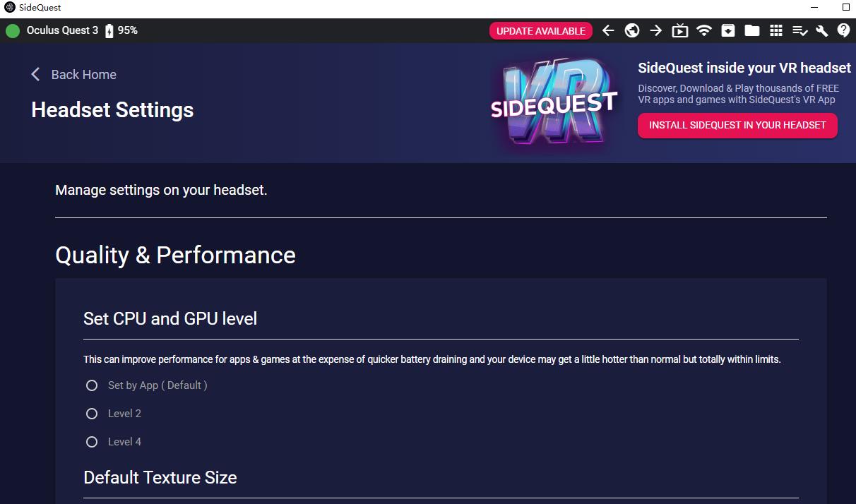Open the help question mark icon
Screen dimensions: 856x504
(843, 30)
